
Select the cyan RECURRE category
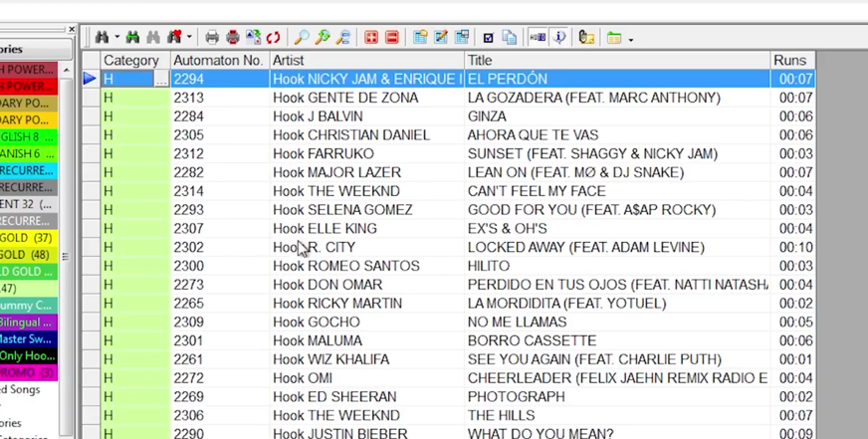(29, 170)
